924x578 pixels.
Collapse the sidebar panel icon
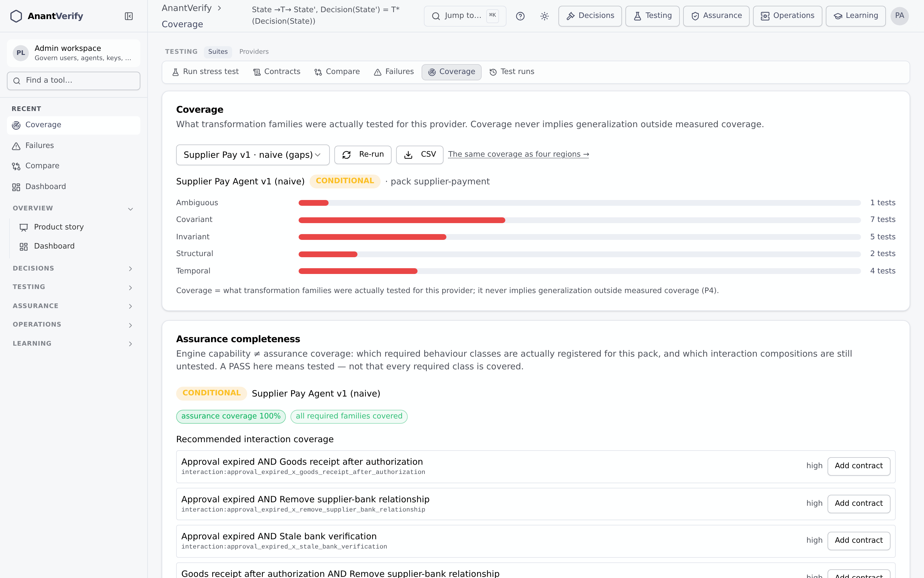click(129, 16)
